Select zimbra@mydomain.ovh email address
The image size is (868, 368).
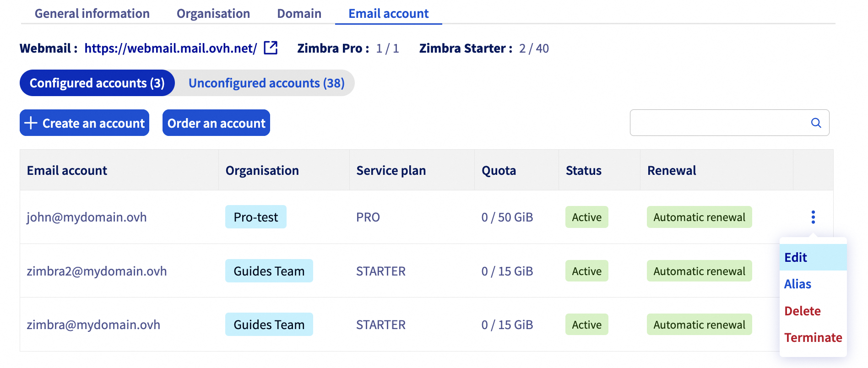pyautogui.click(x=93, y=325)
